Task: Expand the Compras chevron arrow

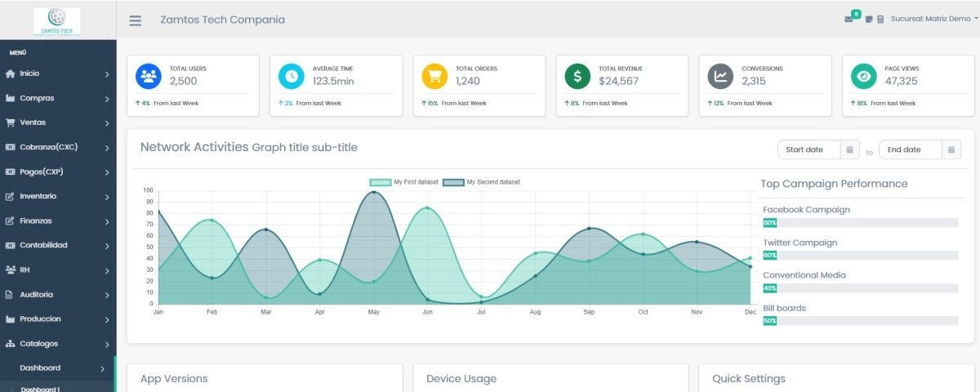Action: (107, 100)
